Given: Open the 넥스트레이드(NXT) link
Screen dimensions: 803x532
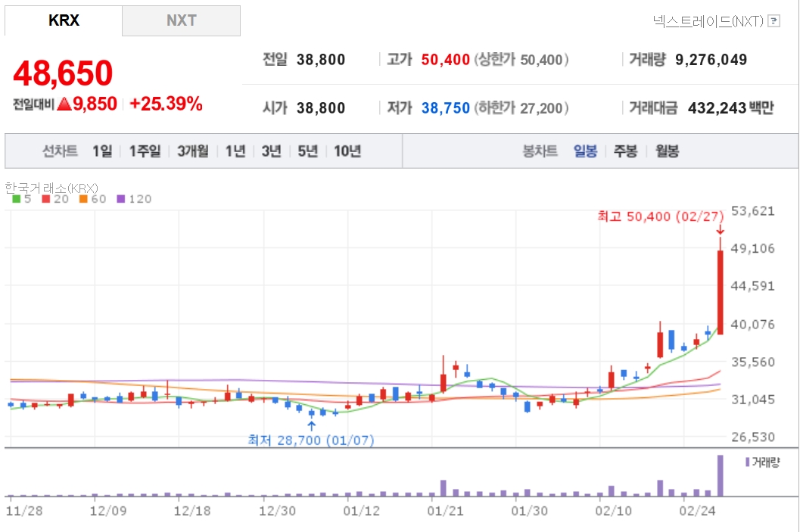Looking at the screenshot, I should pos(707,21).
